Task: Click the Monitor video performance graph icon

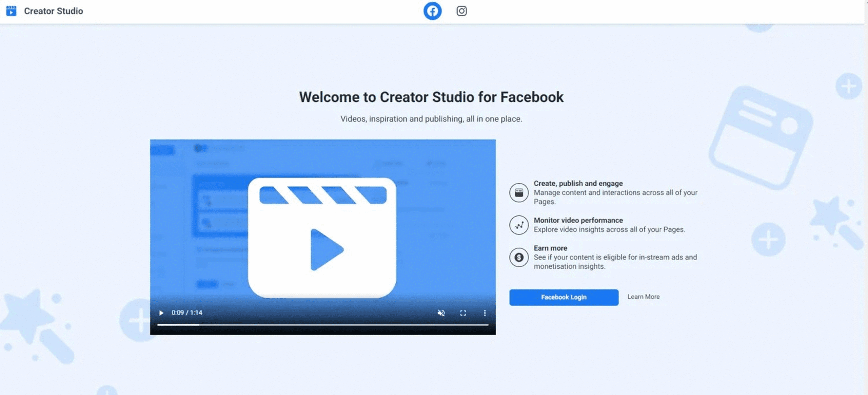Action: pyautogui.click(x=519, y=225)
